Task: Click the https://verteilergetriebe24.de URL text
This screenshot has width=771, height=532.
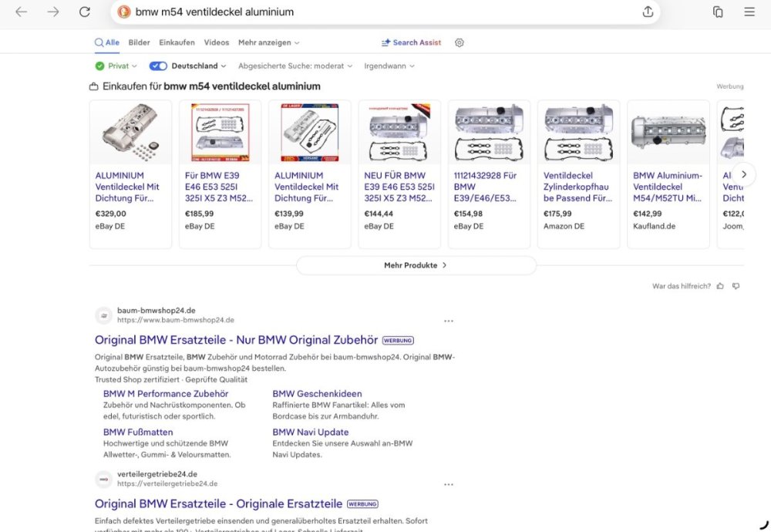Action: tap(167, 484)
